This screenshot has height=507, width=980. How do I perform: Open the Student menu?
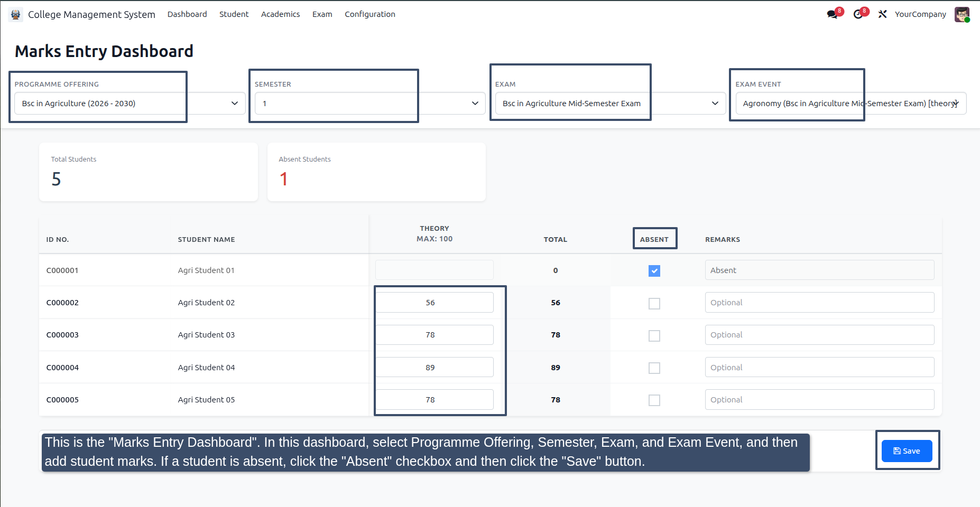234,14
